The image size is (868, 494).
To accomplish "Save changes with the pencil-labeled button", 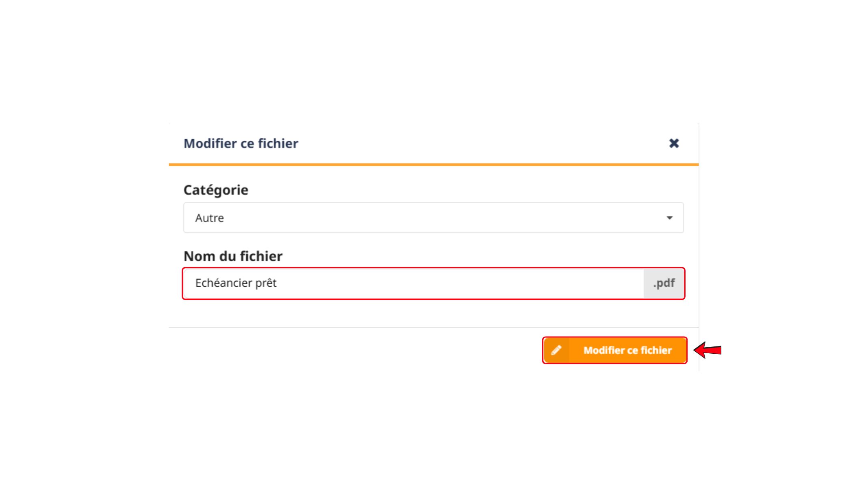I will (614, 350).
